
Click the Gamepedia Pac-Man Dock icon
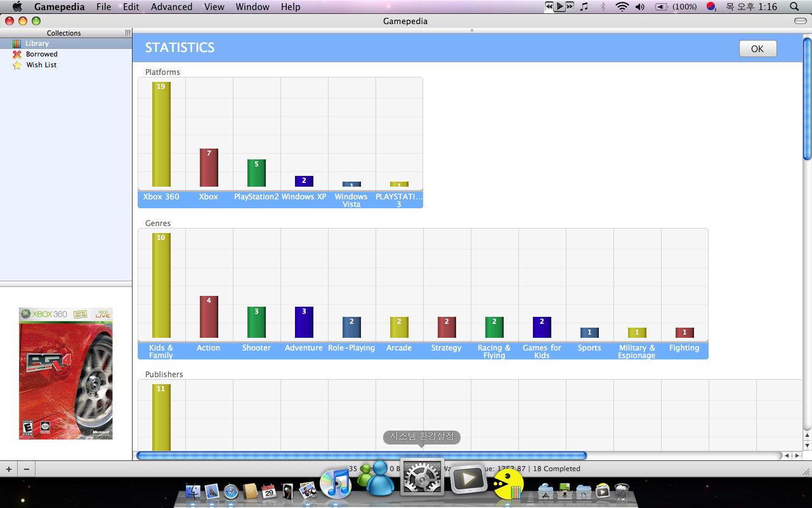tap(508, 485)
